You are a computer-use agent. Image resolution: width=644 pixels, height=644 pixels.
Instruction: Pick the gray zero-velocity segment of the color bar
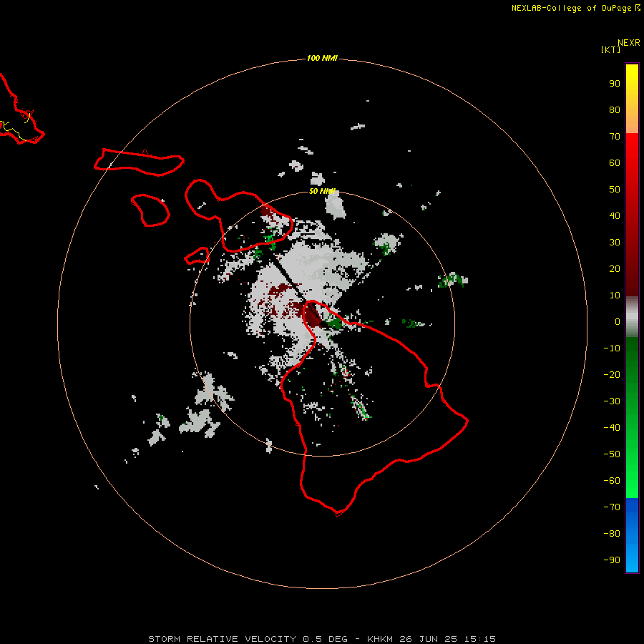tap(632, 317)
